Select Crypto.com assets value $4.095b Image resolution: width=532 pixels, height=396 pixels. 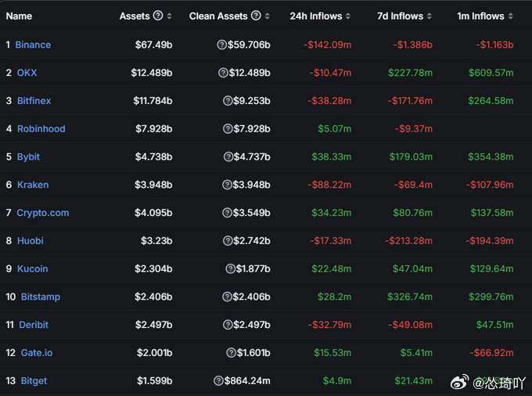(153, 213)
